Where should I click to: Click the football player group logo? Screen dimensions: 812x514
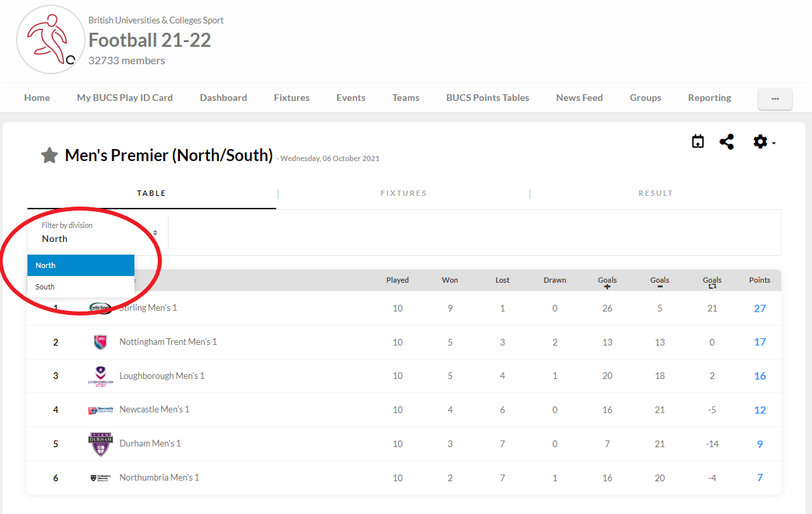click(x=51, y=39)
